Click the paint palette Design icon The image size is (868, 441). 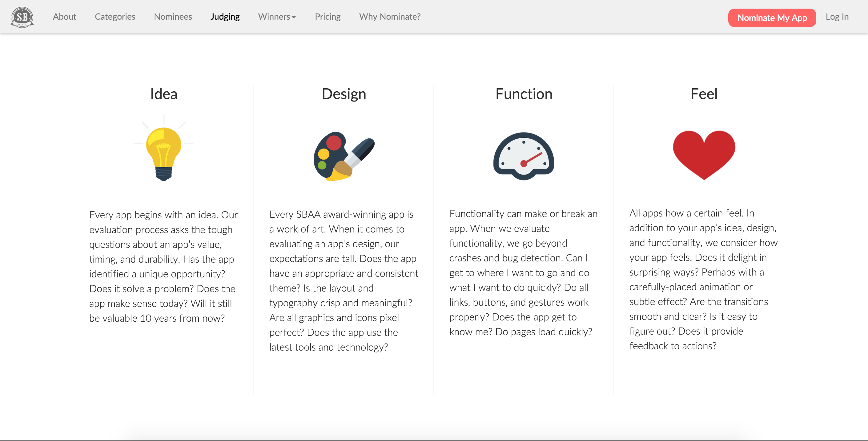tap(344, 156)
